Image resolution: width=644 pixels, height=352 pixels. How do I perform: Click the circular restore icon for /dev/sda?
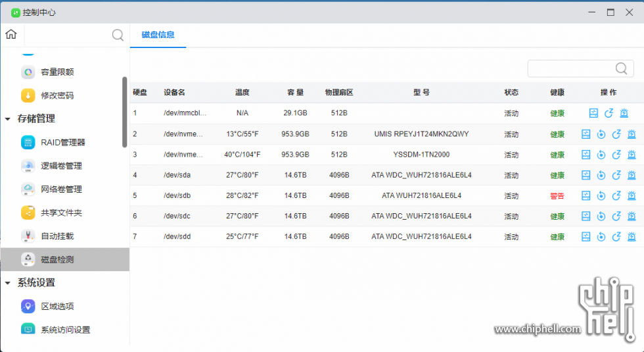pos(601,175)
